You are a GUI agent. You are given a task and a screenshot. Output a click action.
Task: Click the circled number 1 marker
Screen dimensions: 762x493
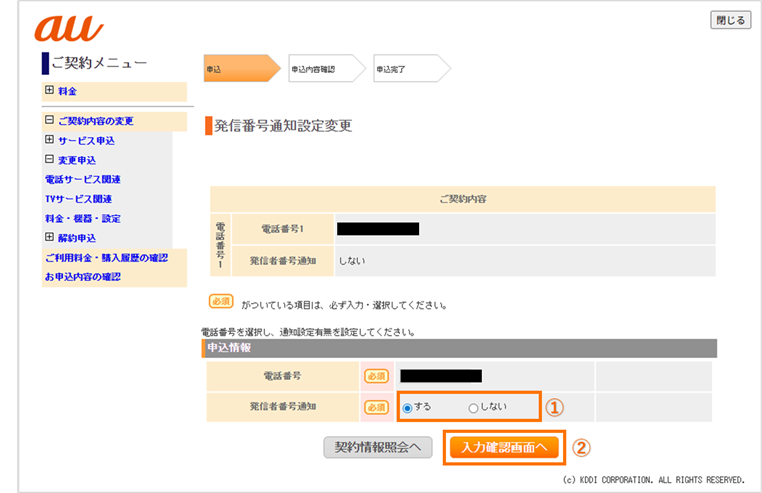point(555,407)
